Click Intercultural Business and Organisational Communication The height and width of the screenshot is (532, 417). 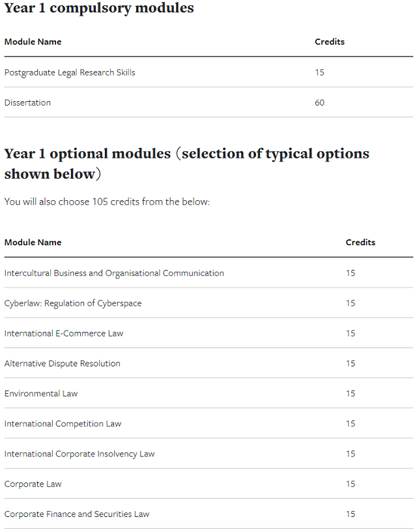tap(114, 273)
